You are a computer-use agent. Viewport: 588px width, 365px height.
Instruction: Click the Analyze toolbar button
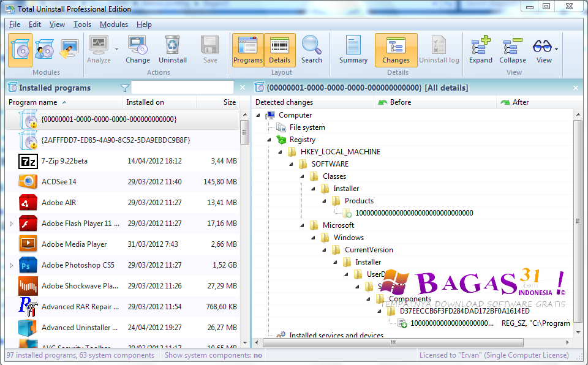[99, 50]
